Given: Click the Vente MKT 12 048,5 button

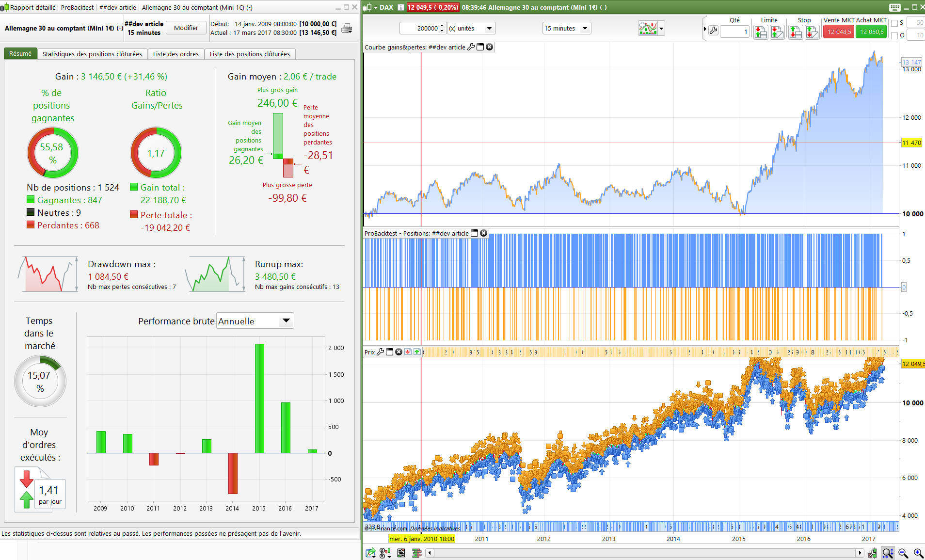Looking at the screenshot, I should (839, 32).
